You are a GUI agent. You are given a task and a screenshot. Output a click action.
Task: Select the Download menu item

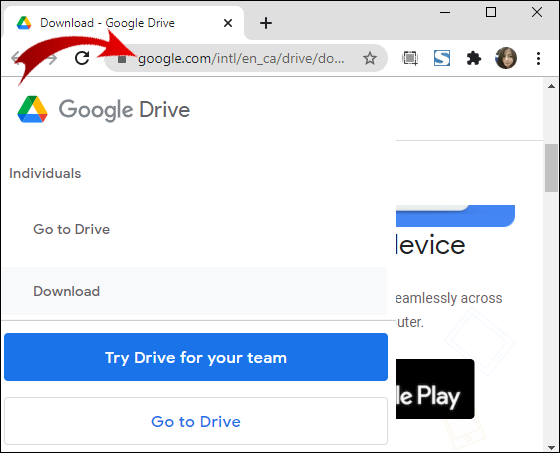click(194, 291)
